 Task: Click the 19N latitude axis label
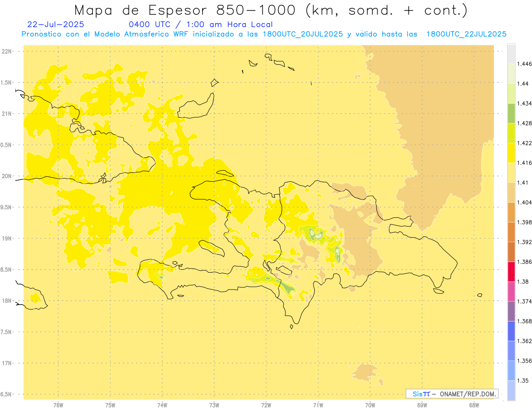click(8, 238)
